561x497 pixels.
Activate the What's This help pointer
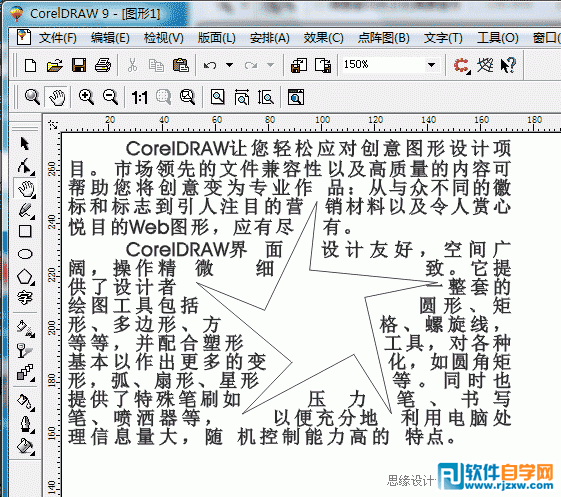coord(508,65)
